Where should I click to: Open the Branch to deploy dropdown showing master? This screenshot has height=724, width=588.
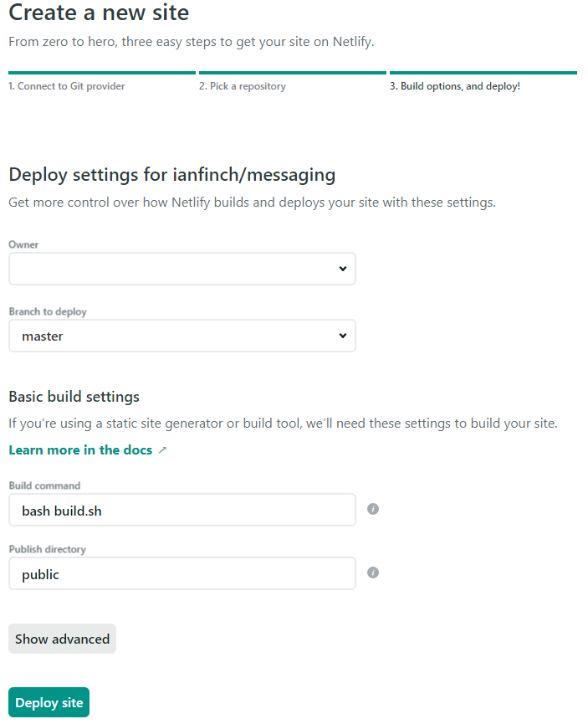pos(182,336)
